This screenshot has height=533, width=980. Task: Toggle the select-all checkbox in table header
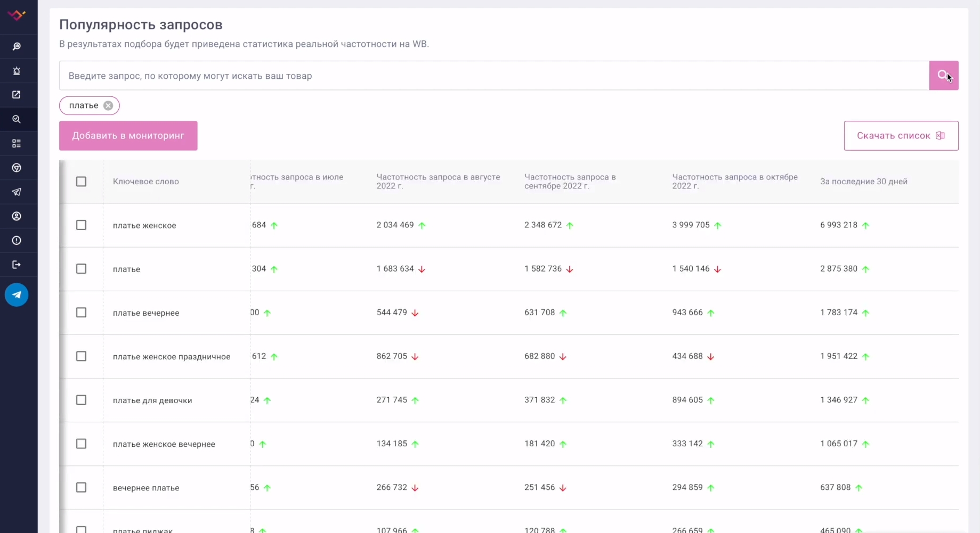point(81,182)
